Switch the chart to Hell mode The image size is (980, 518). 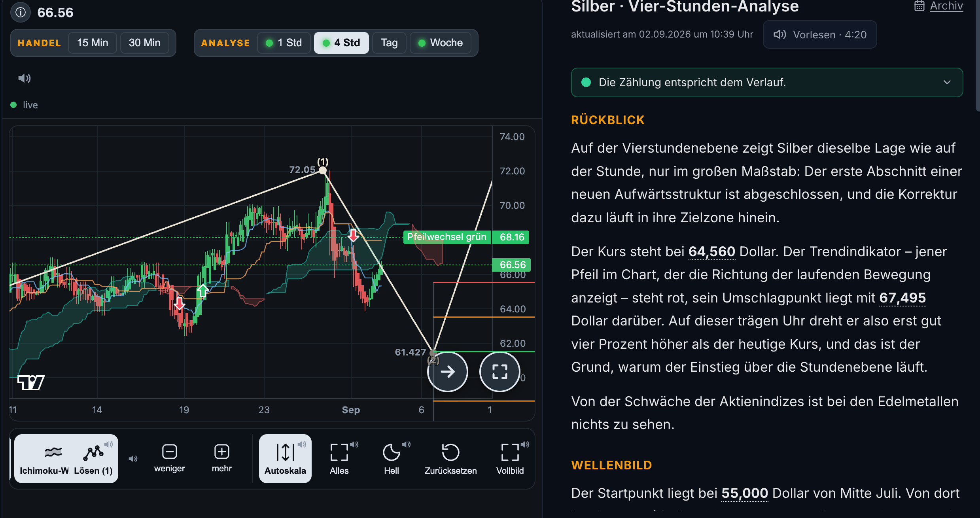[x=392, y=459]
